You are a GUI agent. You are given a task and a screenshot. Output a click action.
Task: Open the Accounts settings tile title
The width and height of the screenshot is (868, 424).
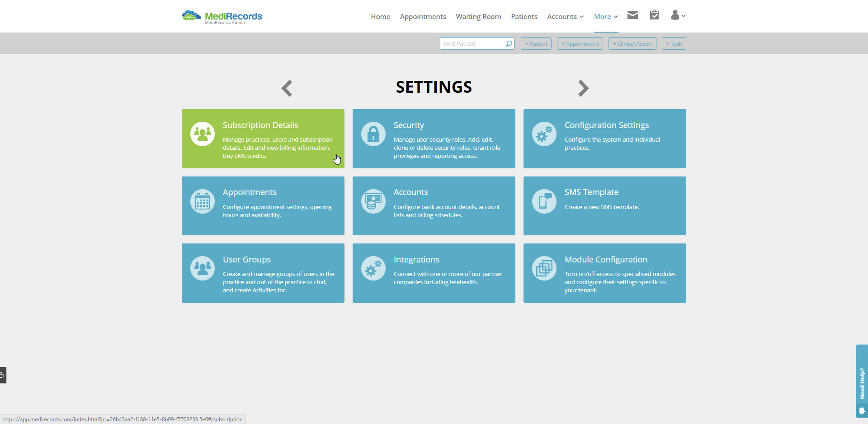pyautogui.click(x=411, y=192)
